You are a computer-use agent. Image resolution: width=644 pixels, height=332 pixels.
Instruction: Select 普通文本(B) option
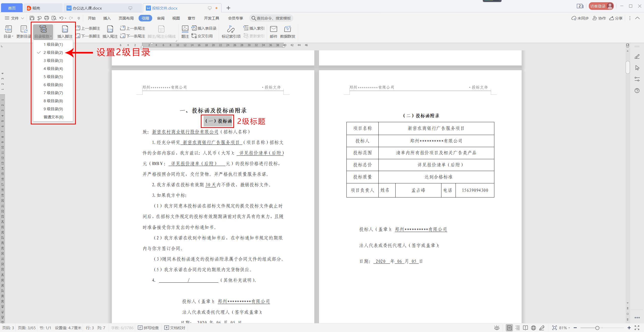point(53,117)
